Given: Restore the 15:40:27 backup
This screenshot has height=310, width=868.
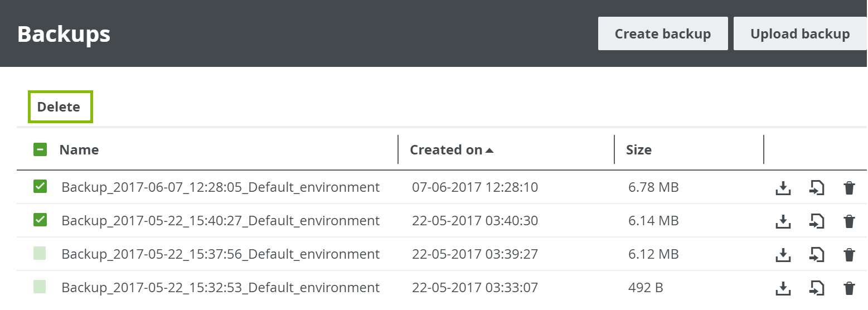Looking at the screenshot, I should coord(817,222).
